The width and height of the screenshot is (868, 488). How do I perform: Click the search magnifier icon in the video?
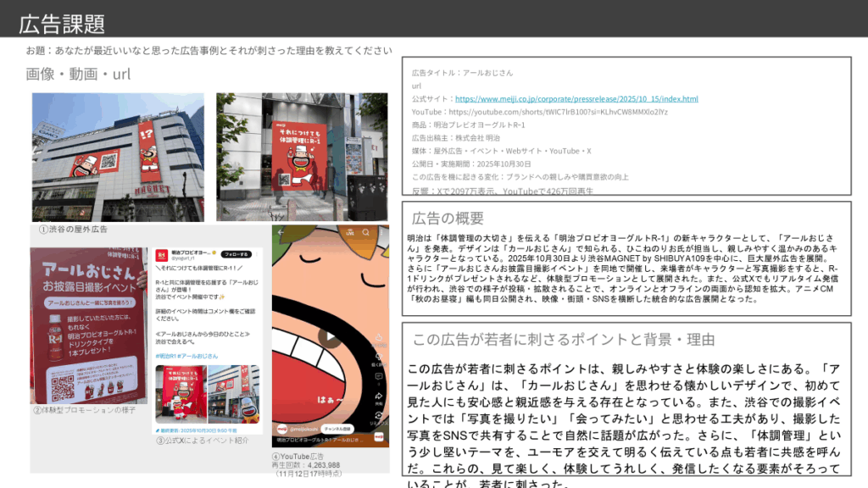coord(364,232)
